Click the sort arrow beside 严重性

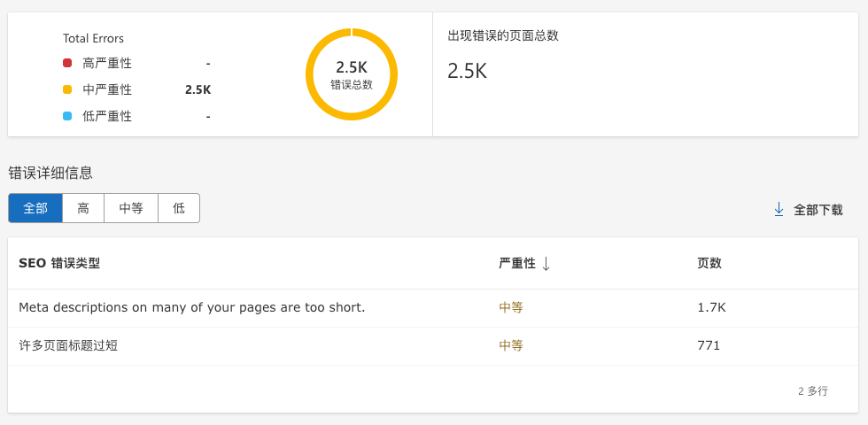(546, 264)
